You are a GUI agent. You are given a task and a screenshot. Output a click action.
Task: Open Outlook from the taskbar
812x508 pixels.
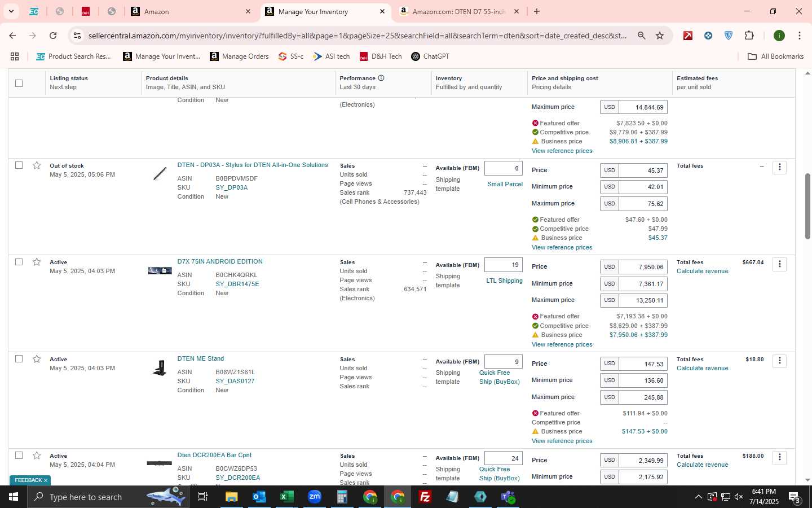click(x=259, y=497)
